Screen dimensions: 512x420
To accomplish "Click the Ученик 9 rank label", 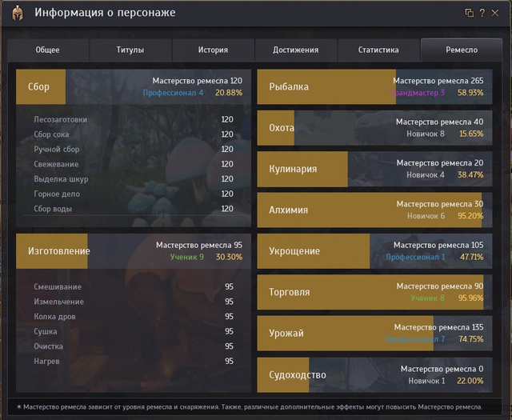I will coord(187,258).
